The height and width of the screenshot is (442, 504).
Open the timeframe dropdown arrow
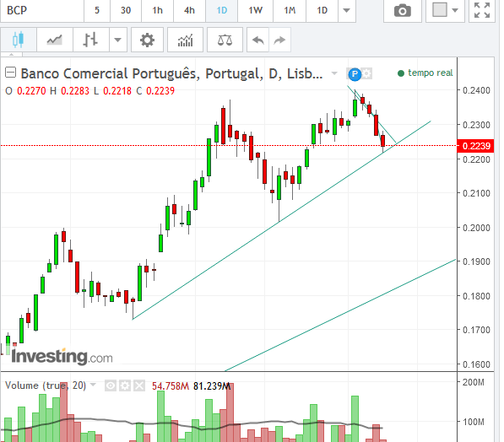[346, 11]
